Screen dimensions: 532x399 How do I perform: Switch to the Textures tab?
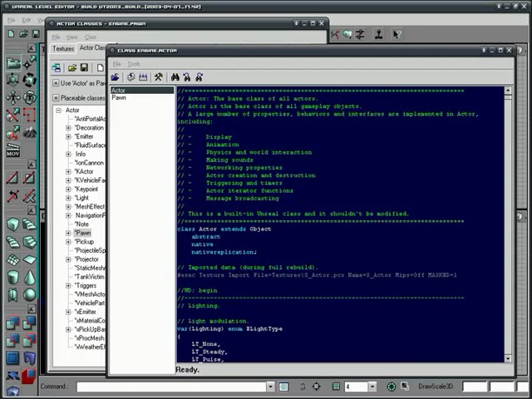[63, 49]
